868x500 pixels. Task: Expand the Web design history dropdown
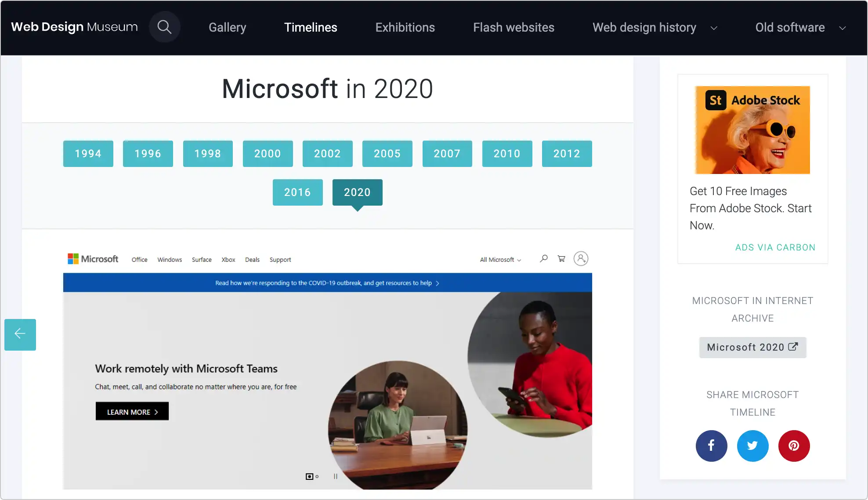pyautogui.click(x=714, y=28)
